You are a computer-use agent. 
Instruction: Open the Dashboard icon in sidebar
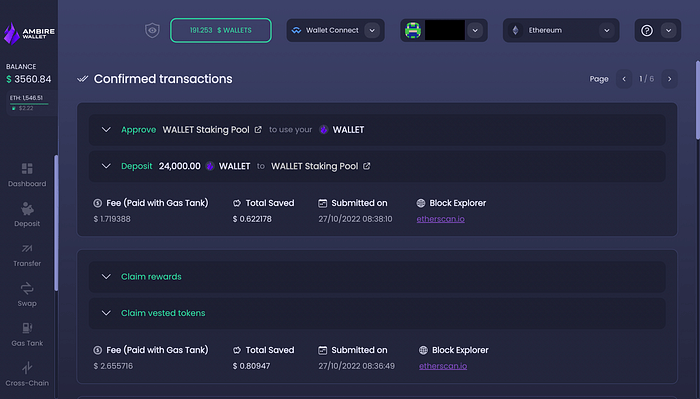27,169
